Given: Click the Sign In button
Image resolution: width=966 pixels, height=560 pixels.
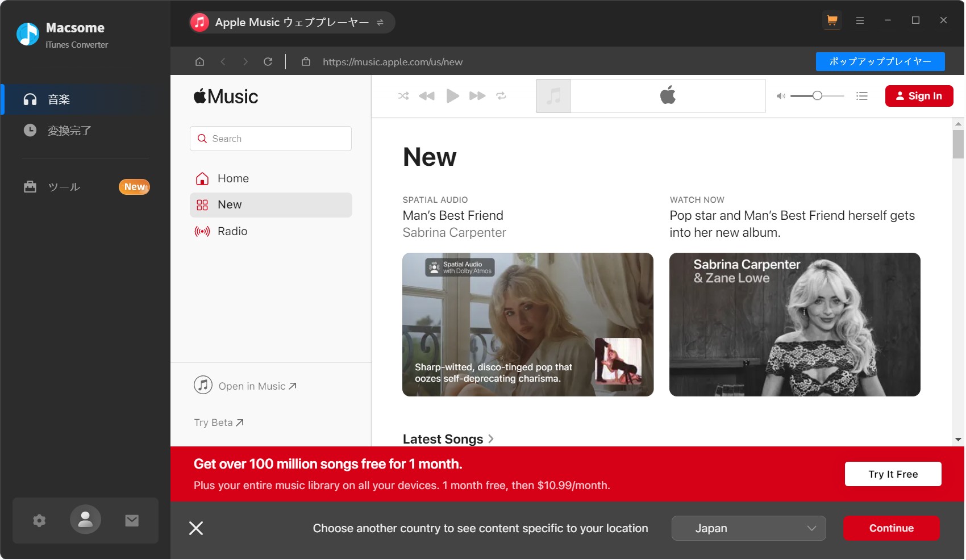Looking at the screenshot, I should pos(918,96).
